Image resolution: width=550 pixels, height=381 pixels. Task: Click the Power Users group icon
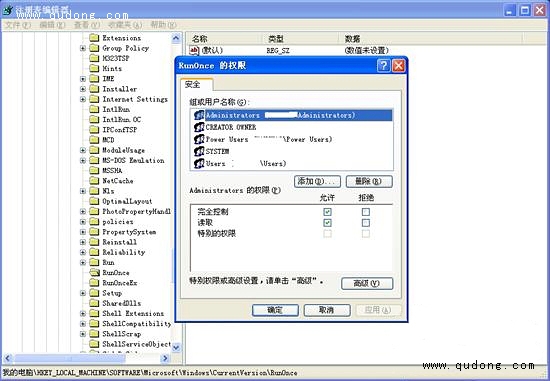(x=199, y=139)
